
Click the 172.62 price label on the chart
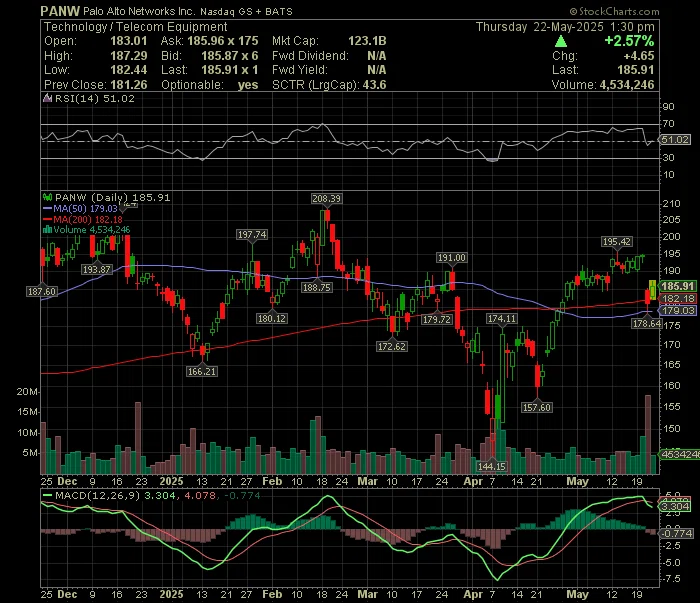pos(392,346)
